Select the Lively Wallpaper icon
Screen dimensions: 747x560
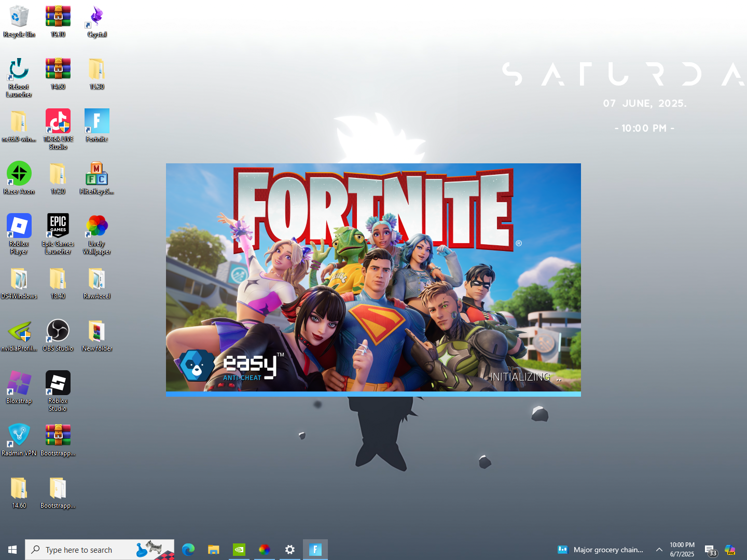click(x=97, y=234)
